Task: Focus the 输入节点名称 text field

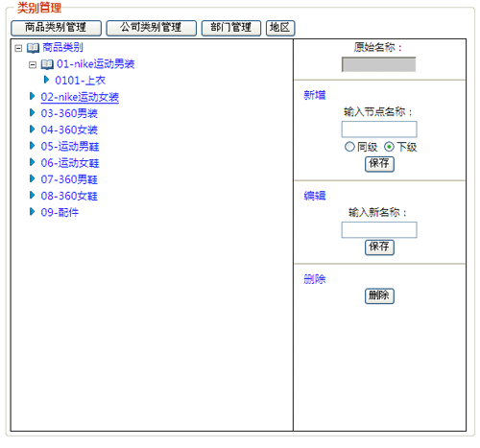Action: 379,130
